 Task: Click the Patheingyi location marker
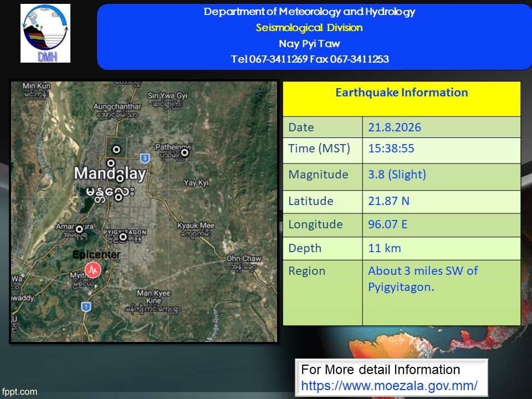tap(185, 153)
